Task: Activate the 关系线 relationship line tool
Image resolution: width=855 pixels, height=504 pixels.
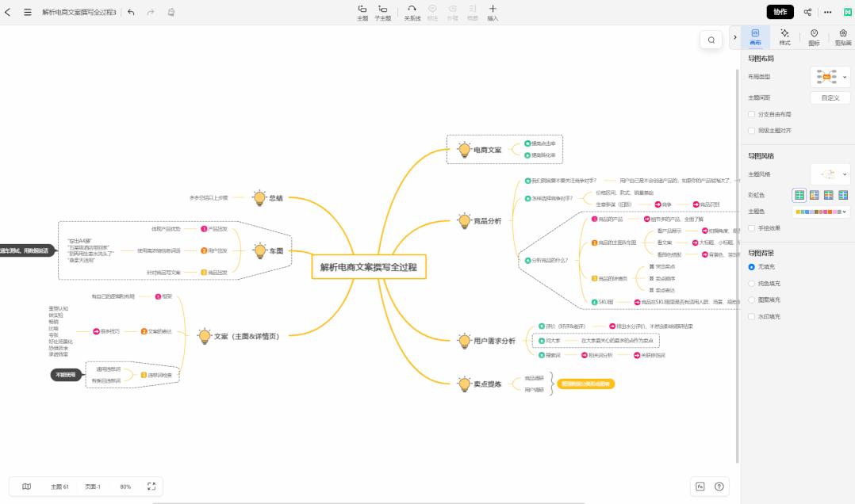Action: pyautogui.click(x=412, y=13)
